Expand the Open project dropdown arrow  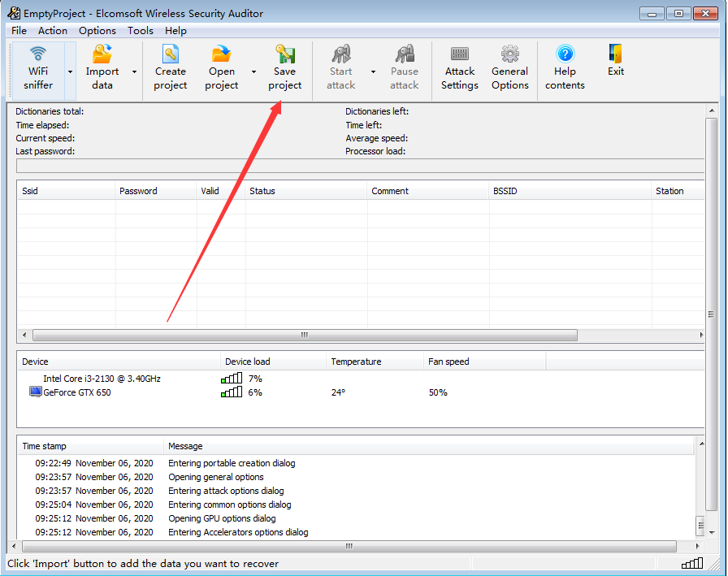click(253, 71)
